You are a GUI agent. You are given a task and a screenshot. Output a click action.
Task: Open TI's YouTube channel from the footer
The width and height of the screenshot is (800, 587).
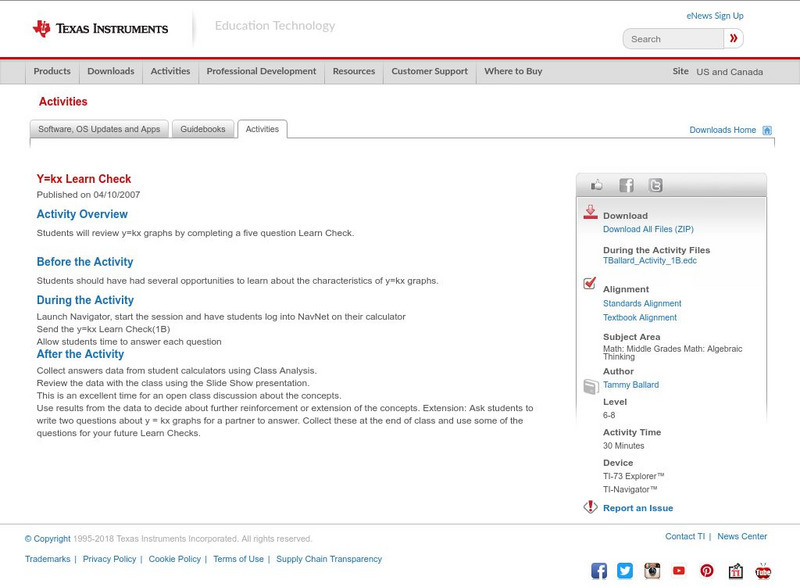(679, 570)
